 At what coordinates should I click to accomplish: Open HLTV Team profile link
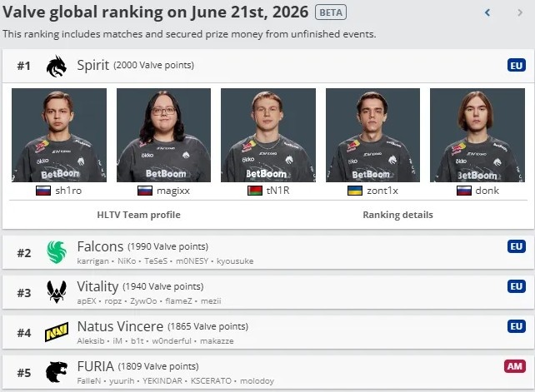[139, 215]
